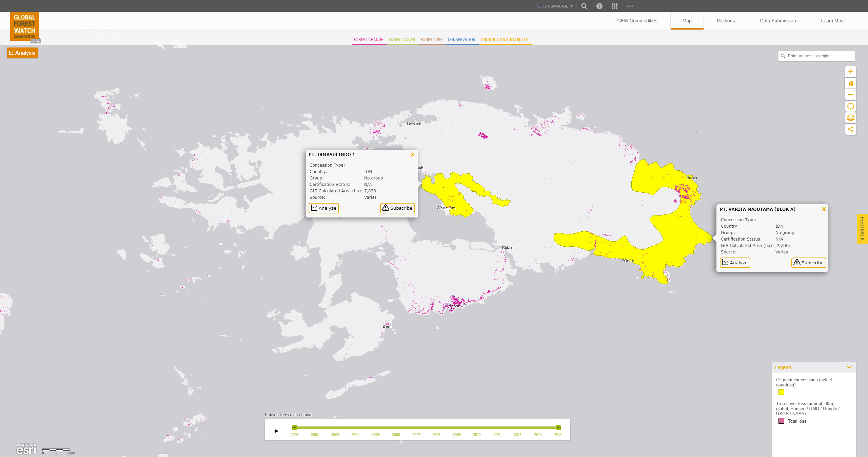868x457 pixels.
Task: Open the search icon in top bar
Action: (584, 6)
